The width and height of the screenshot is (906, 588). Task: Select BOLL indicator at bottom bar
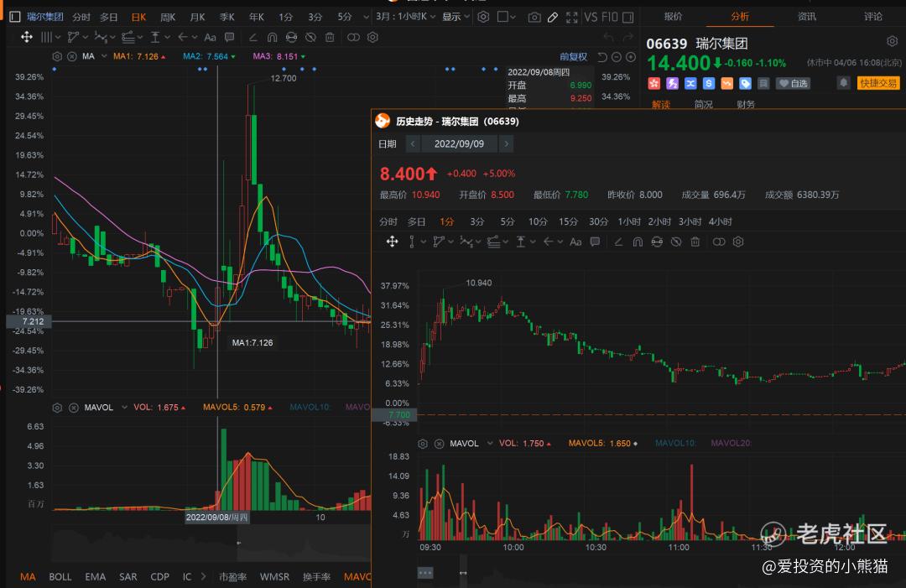pyautogui.click(x=60, y=576)
